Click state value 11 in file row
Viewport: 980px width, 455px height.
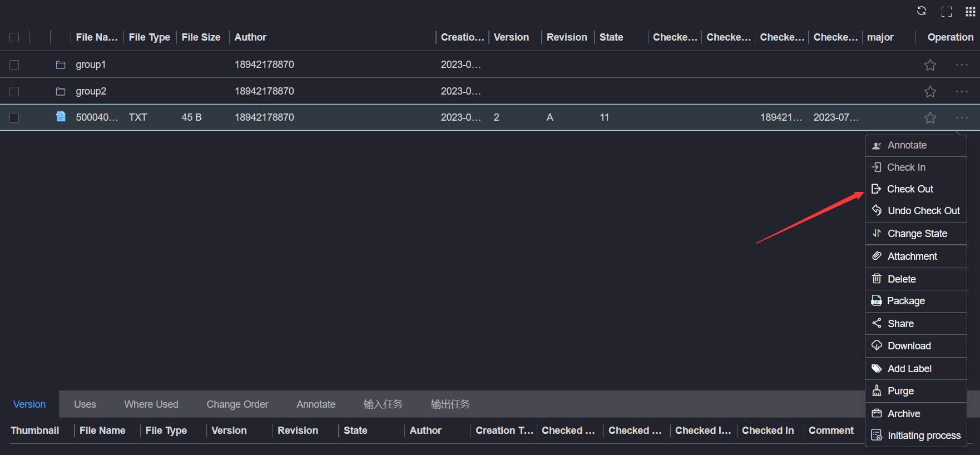(605, 117)
